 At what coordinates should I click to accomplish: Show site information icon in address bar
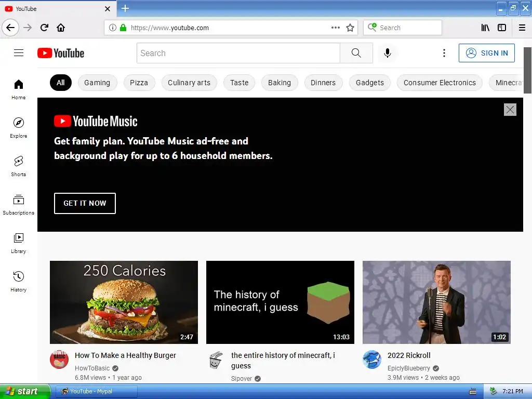[x=113, y=28]
